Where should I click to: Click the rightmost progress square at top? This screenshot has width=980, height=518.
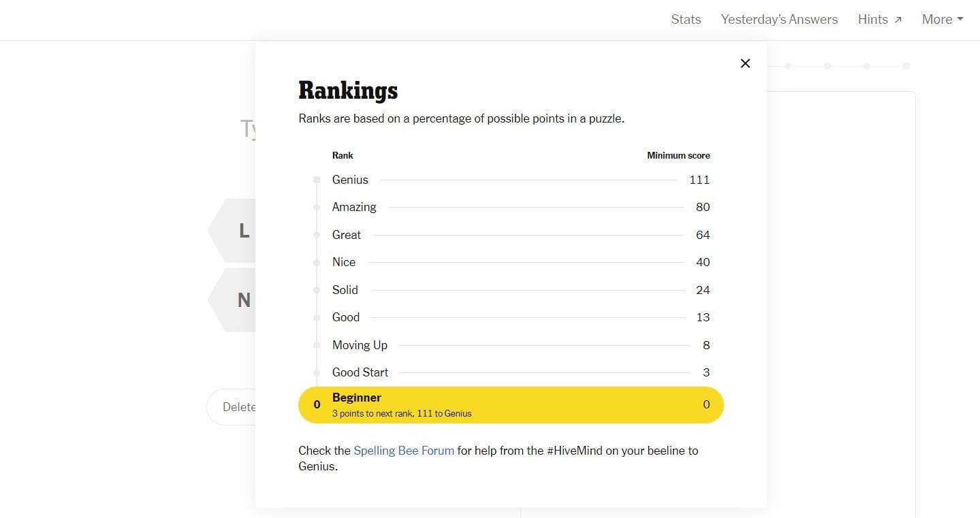(x=906, y=66)
